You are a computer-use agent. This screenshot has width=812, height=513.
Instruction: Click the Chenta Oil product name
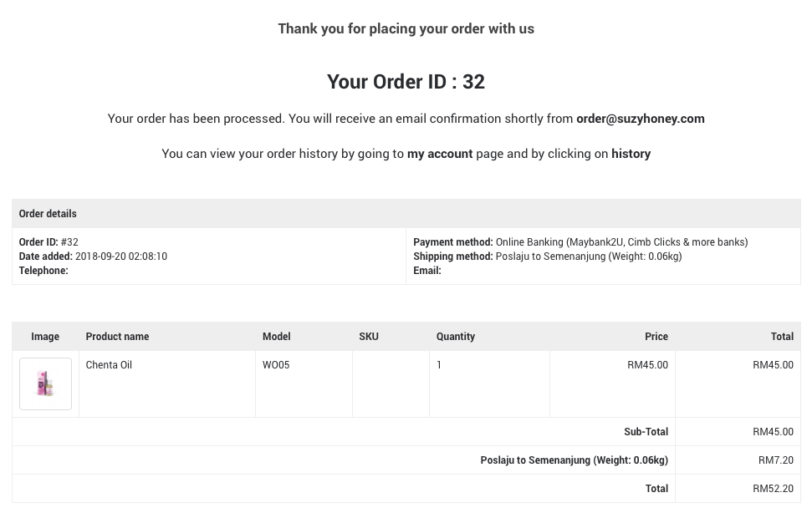109,364
